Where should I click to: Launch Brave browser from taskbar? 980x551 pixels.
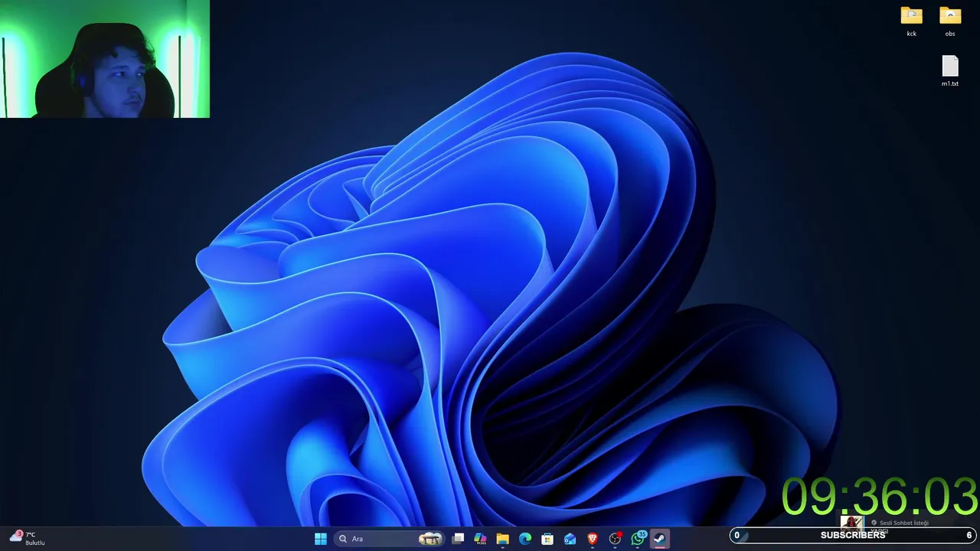592,539
